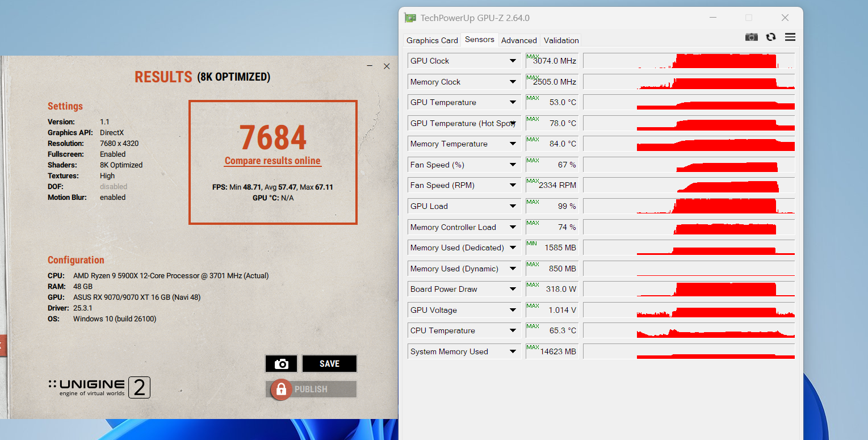Click the Board Power Draw history graph
Image resolution: width=868 pixels, height=440 pixels.
click(689, 289)
